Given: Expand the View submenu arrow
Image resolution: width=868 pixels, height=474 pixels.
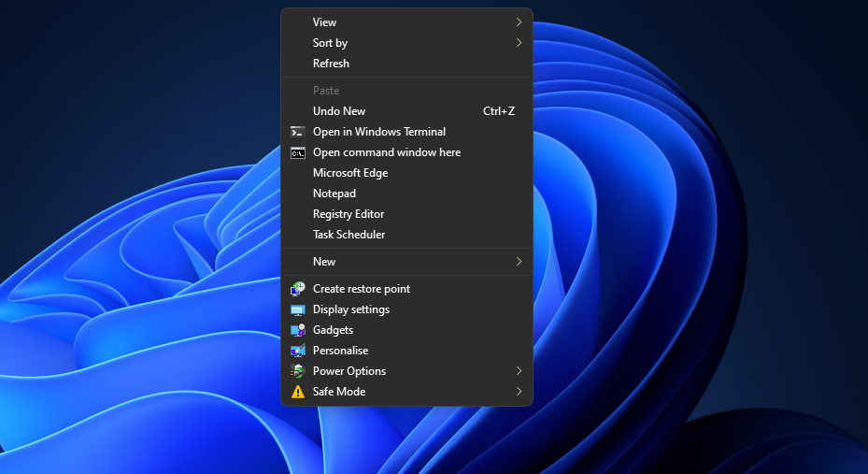Looking at the screenshot, I should [519, 22].
